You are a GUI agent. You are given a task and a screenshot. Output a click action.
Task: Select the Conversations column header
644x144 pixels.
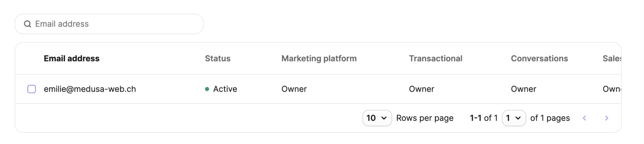coord(539,59)
